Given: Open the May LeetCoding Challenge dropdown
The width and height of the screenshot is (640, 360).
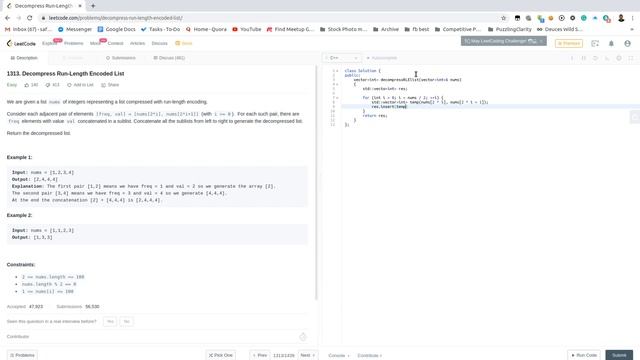Looking at the screenshot, I should pos(504,41).
